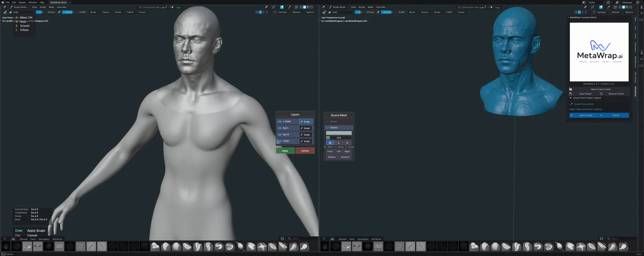Open the File menu
Viewport: 644px width, 256px height.
click(x=7, y=2)
